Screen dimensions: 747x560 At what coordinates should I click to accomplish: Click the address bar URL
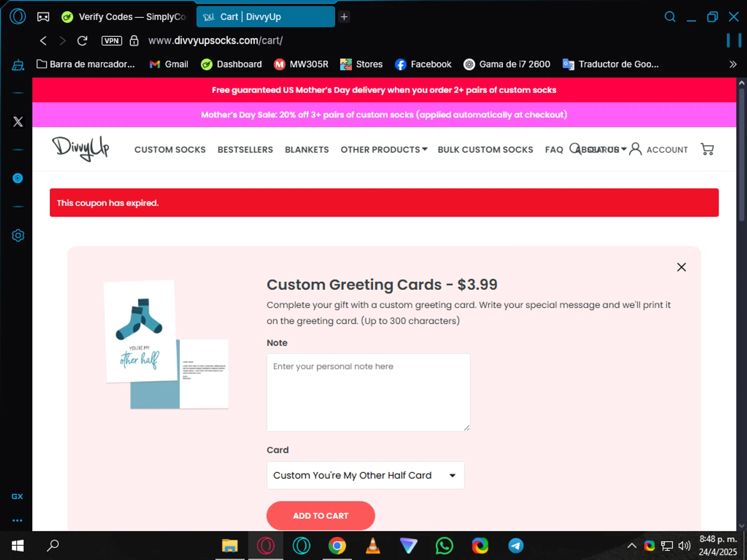(216, 41)
